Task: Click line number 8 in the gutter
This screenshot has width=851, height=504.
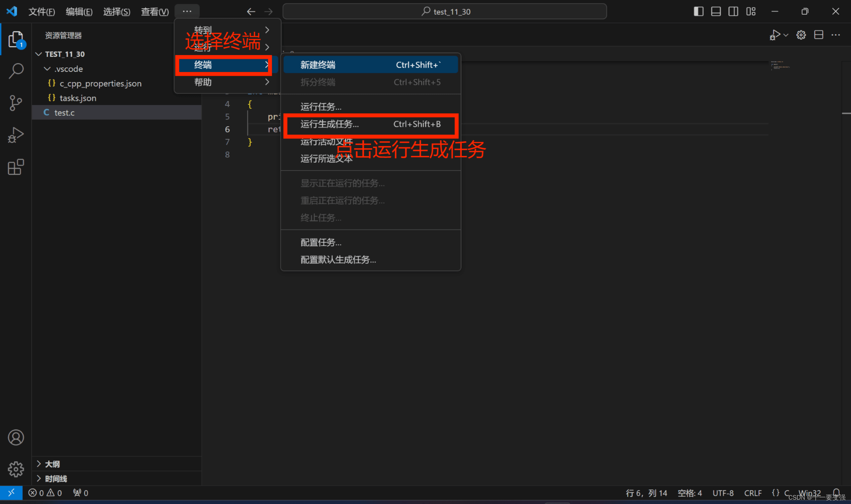Action: [227, 154]
